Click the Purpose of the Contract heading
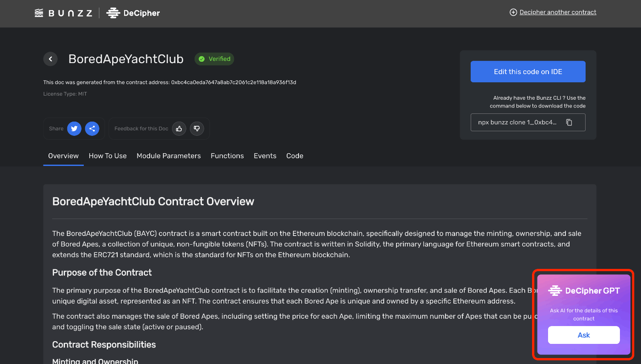641x364 pixels. pyautogui.click(x=102, y=273)
